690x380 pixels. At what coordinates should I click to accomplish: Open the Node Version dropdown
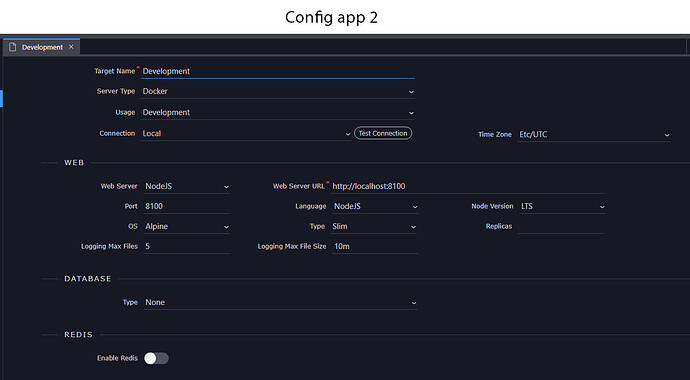[x=562, y=207]
